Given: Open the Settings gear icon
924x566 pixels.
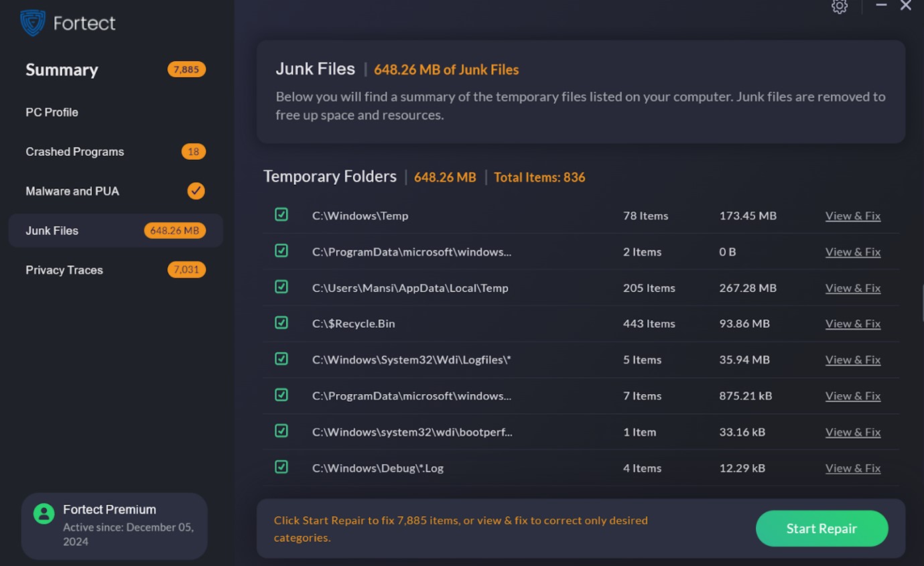Looking at the screenshot, I should click(x=839, y=7).
